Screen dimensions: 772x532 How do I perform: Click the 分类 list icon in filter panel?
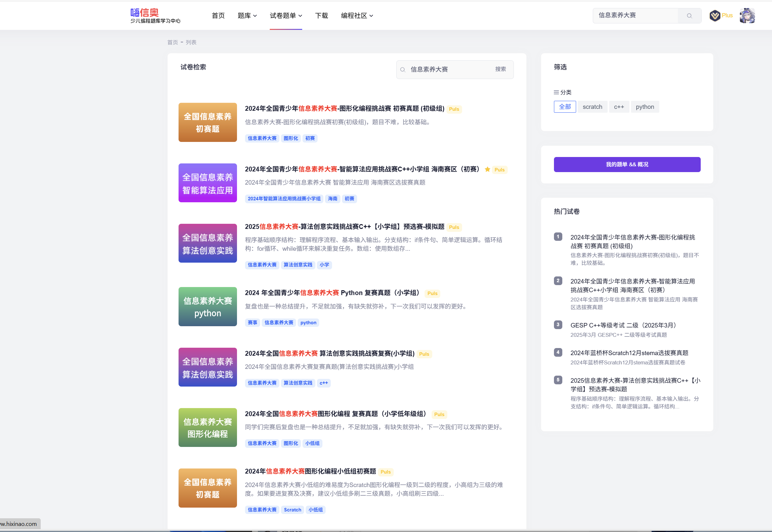coord(556,92)
